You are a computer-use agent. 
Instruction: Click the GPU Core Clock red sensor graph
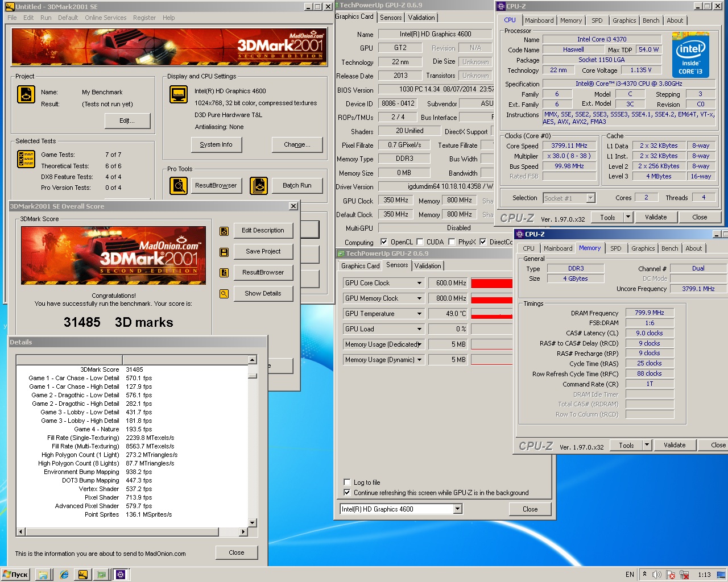click(491, 283)
